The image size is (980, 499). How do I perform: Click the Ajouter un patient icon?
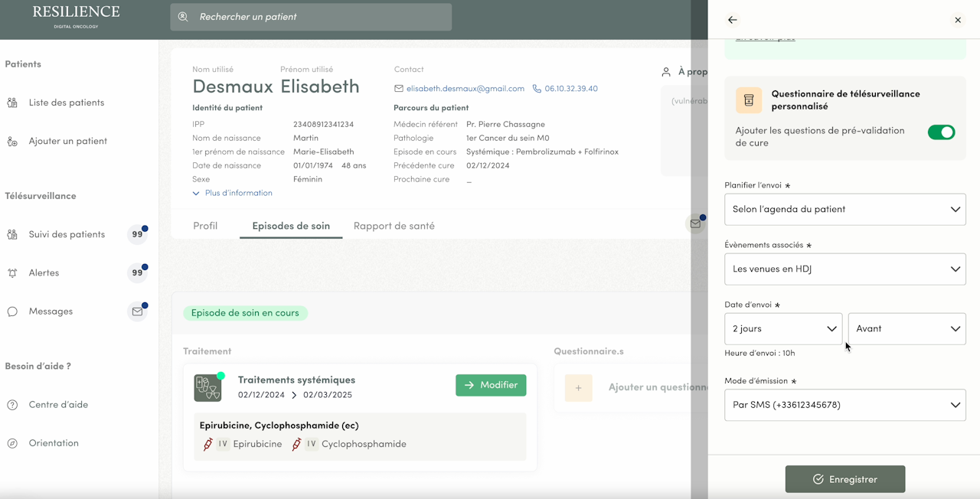coord(12,141)
